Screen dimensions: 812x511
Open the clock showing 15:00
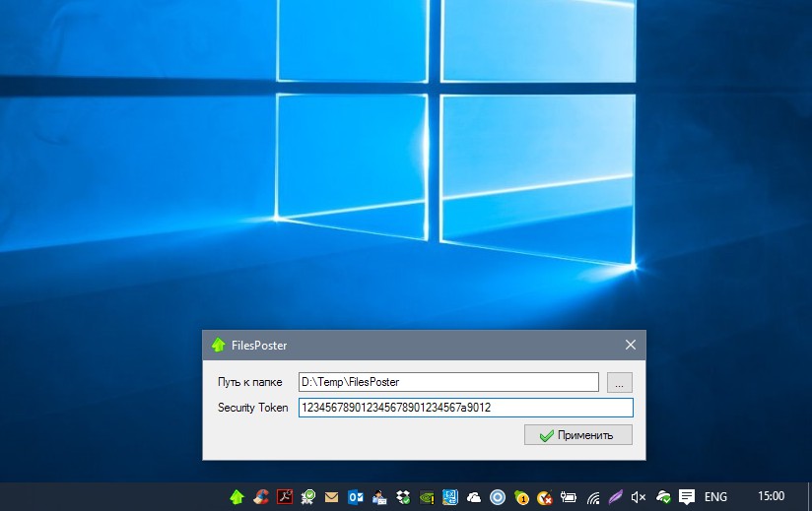[x=771, y=496]
